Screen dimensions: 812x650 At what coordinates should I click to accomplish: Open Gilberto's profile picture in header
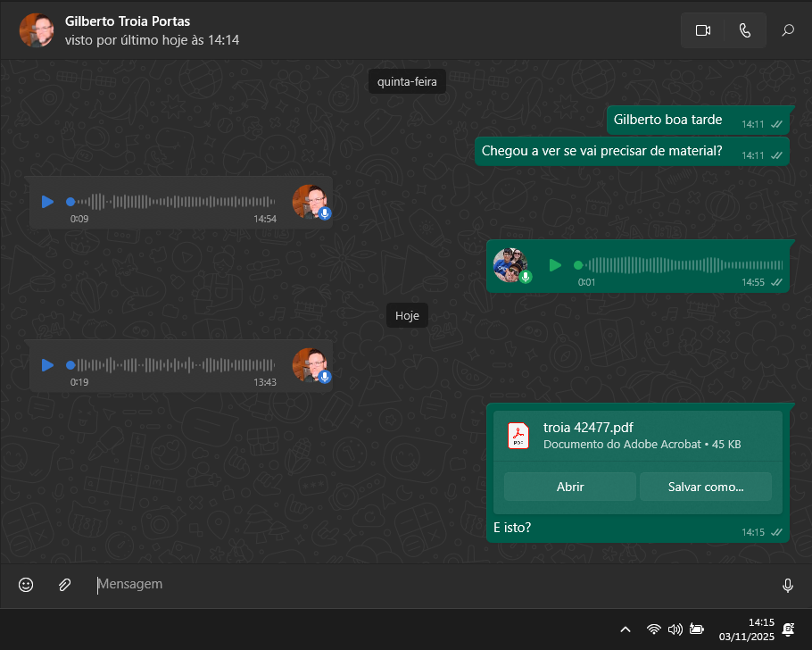tap(37, 30)
